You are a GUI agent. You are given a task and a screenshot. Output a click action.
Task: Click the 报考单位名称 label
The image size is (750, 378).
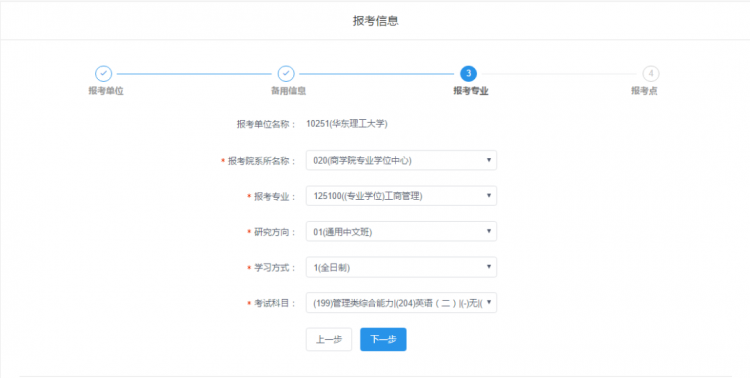266,124
